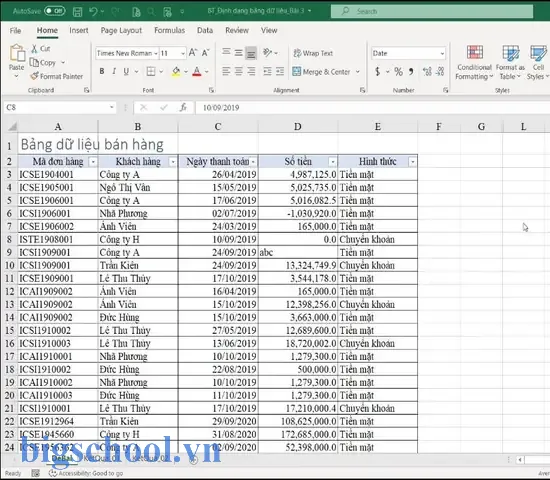Open Cell Styles gallery
This screenshot has width=550, height=480.
coord(538,62)
